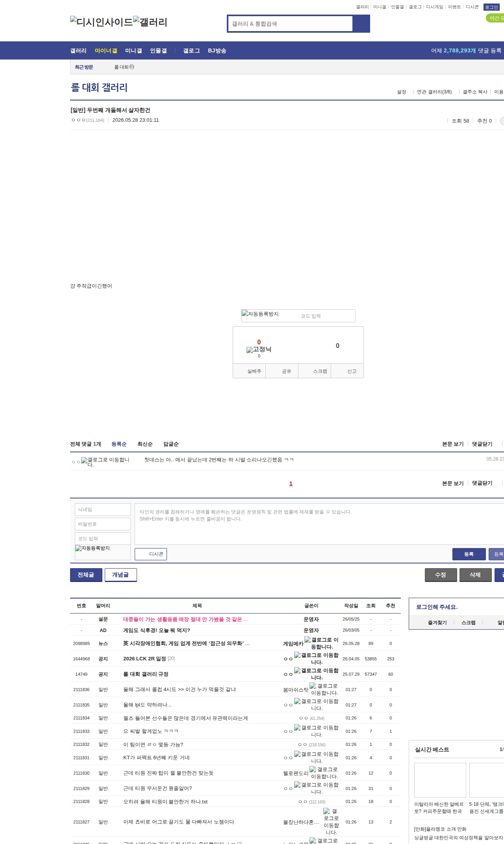Go to comment page 1
Image resolution: width=504 pixels, height=844 pixels.
point(291,483)
